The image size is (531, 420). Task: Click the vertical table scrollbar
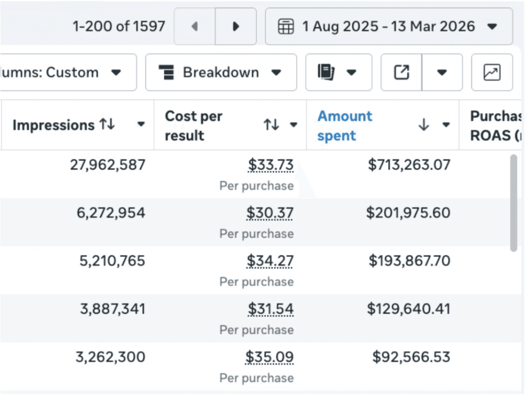pyautogui.click(x=513, y=203)
